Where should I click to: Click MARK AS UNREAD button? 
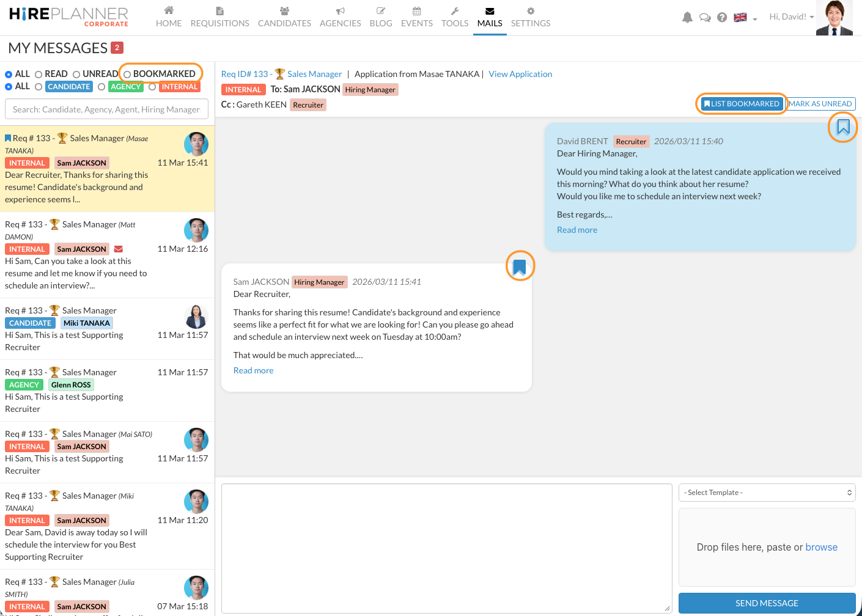pos(820,104)
